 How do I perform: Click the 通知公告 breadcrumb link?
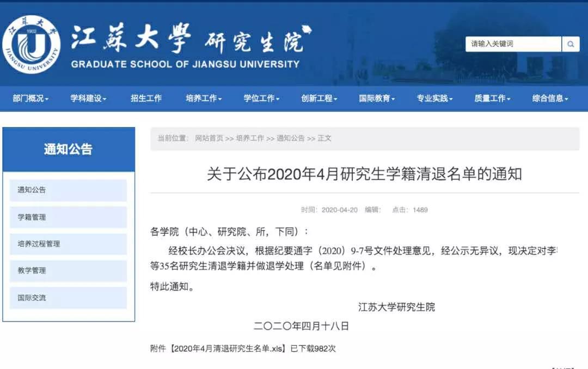click(x=291, y=138)
